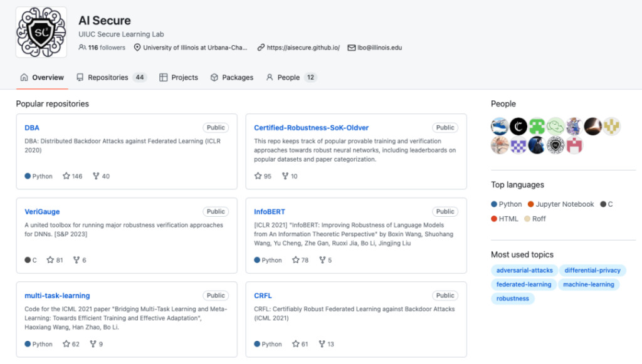The width and height of the screenshot is (642, 364).
Task: Filter by C in Top languages
Action: (606, 204)
